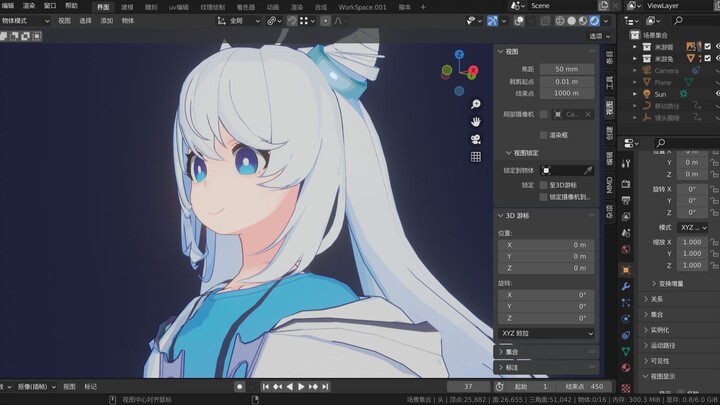The height and width of the screenshot is (405, 720).
Task: Open the 全局 transform orientation dropdown
Action: pos(239,21)
